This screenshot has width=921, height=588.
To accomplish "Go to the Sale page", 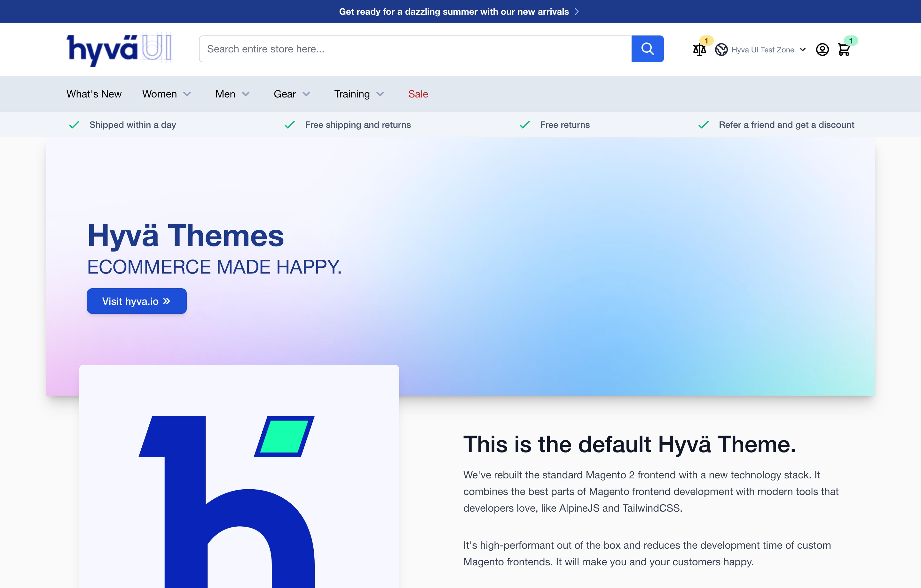I will (x=418, y=94).
